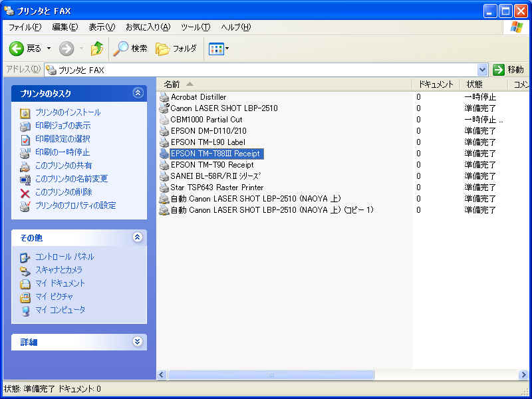Collapse the プリンタのタスク panel

coord(138,93)
